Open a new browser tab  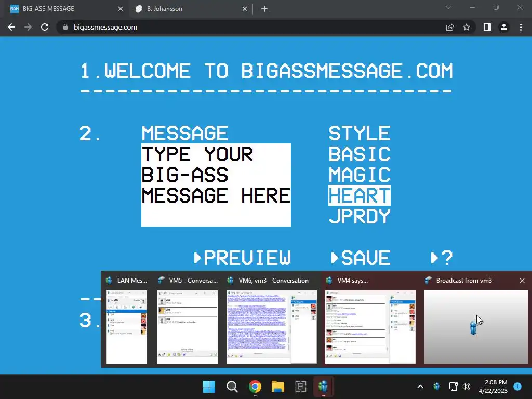(264, 9)
